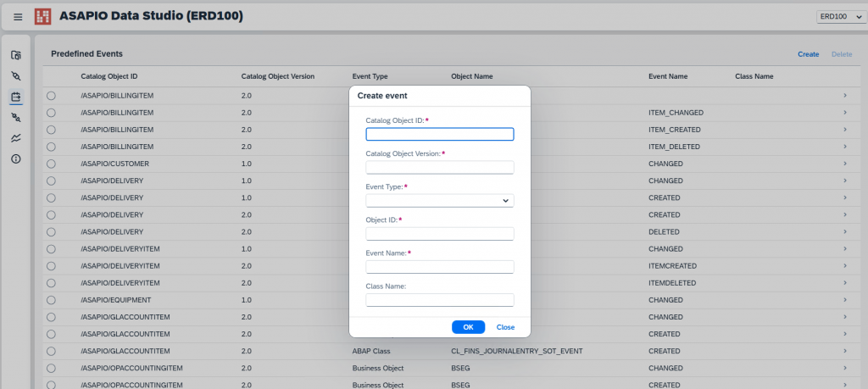868x389 pixels.
Task: Click the information circle sidebar icon
Action: [16, 158]
